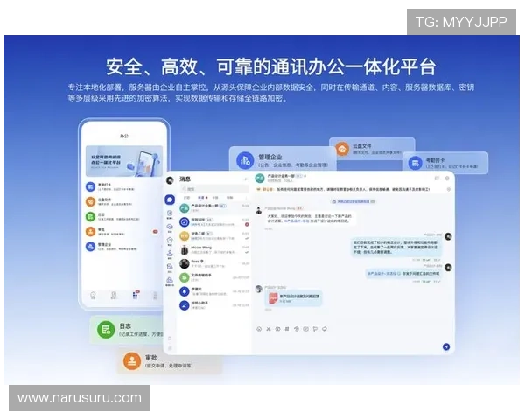Tap the promotional banner on the phone screen

tap(124, 161)
